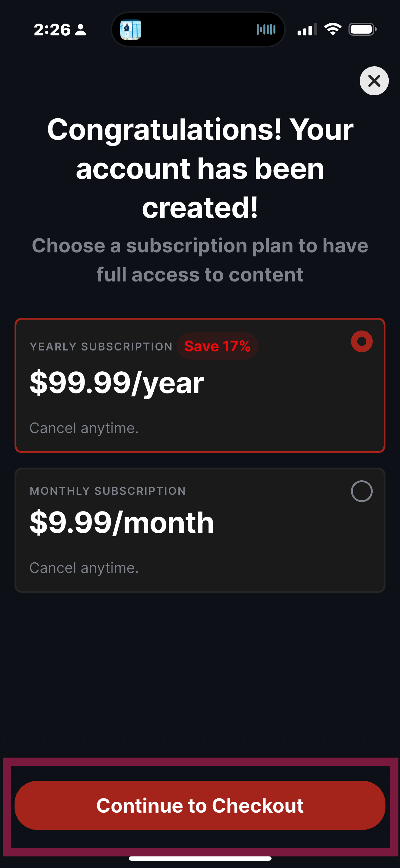Tap the Save 17% badge
This screenshot has height=868, width=400.
218,346
